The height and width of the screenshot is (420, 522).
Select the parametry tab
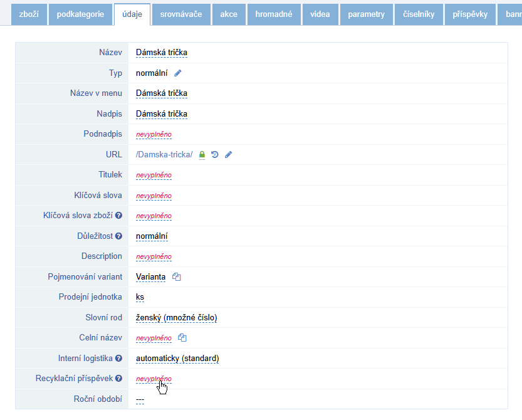click(x=366, y=14)
